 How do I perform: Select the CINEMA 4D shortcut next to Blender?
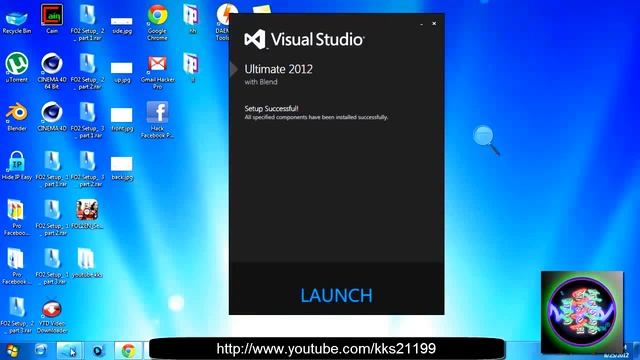52,117
